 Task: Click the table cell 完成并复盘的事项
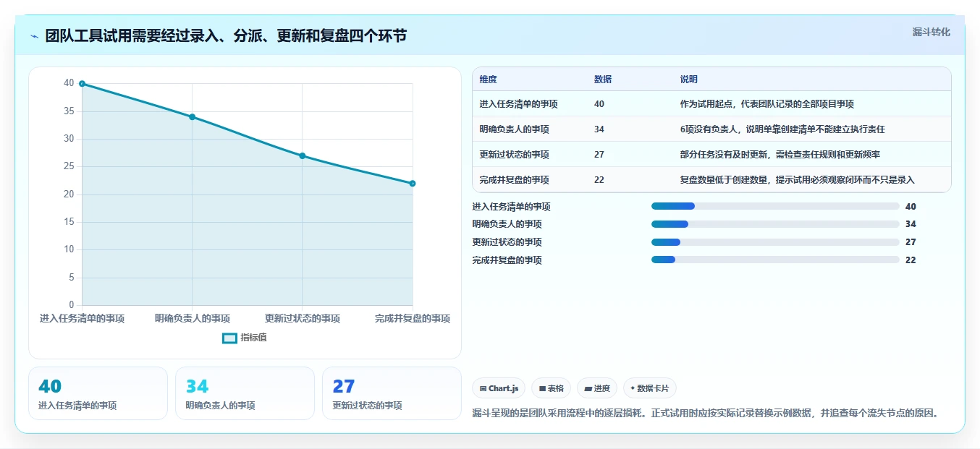514,180
